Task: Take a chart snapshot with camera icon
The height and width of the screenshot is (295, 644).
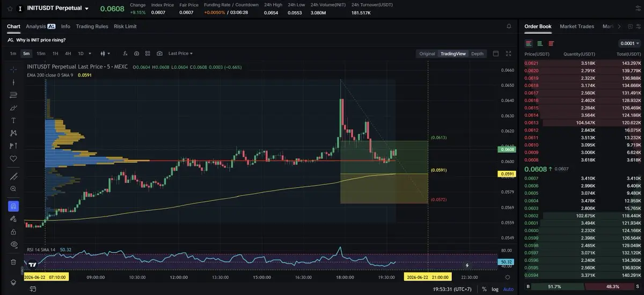Action: (160, 54)
